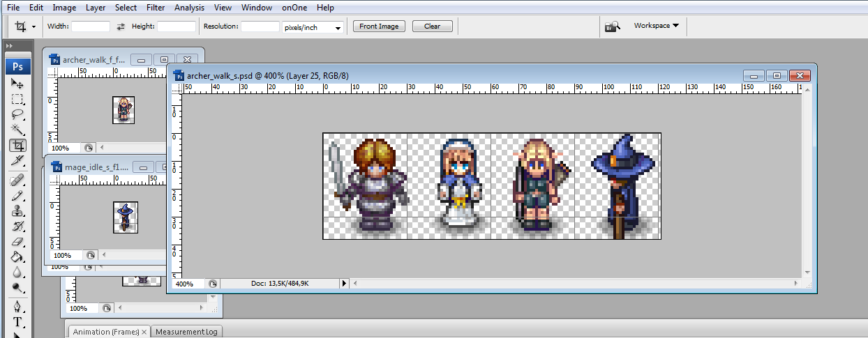This screenshot has height=338, width=868.
Task: Open the Analysis menu
Action: point(190,8)
